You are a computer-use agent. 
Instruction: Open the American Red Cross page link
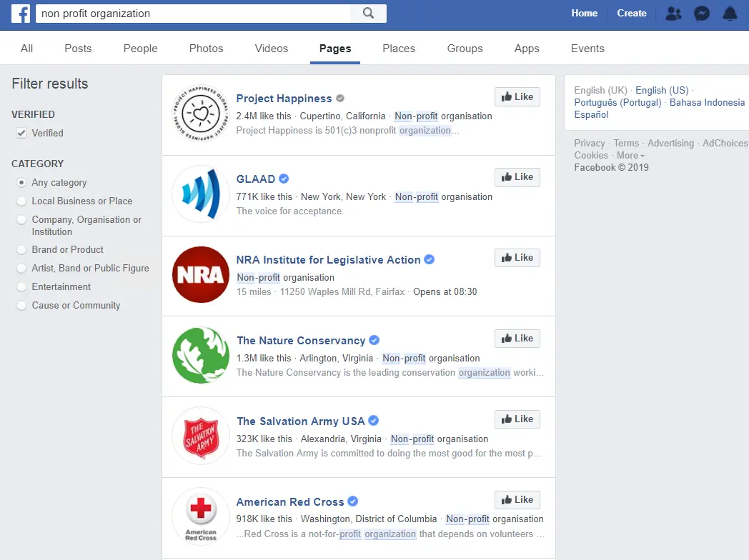[x=290, y=501]
